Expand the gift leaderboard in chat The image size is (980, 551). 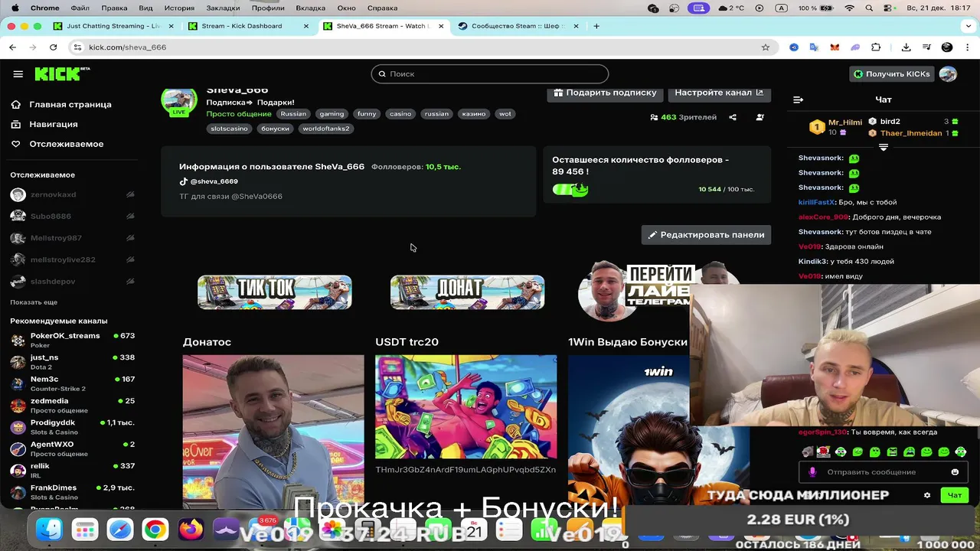pos(883,147)
